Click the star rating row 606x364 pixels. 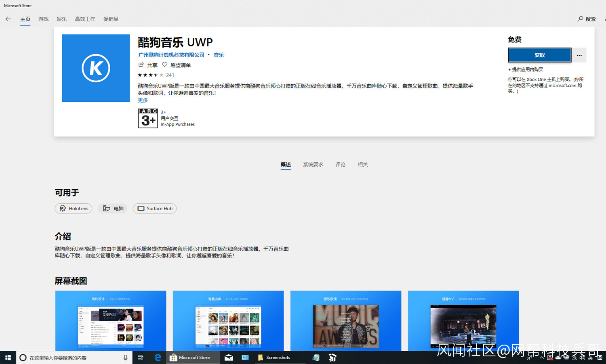point(151,75)
